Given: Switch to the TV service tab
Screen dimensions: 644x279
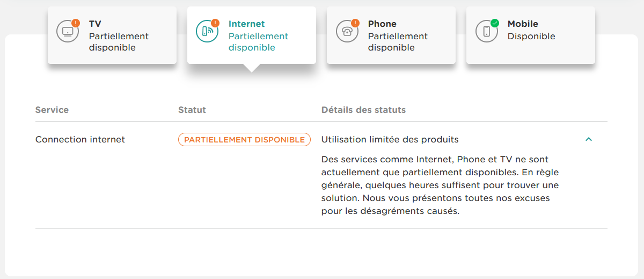Looking at the screenshot, I should tap(112, 35).
